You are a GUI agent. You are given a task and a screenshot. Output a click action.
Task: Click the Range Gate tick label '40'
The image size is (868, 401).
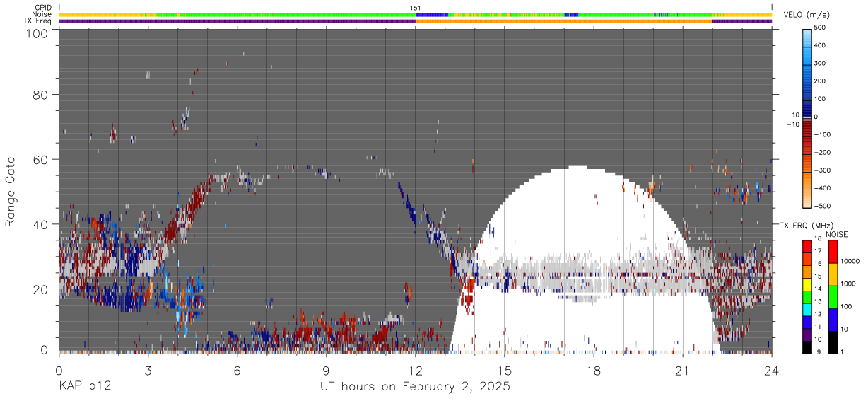click(x=41, y=224)
